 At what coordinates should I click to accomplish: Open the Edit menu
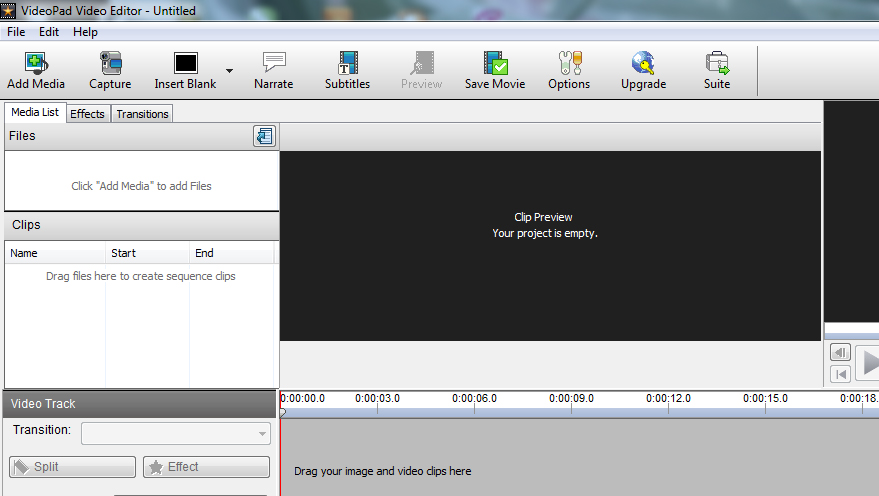coord(49,32)
